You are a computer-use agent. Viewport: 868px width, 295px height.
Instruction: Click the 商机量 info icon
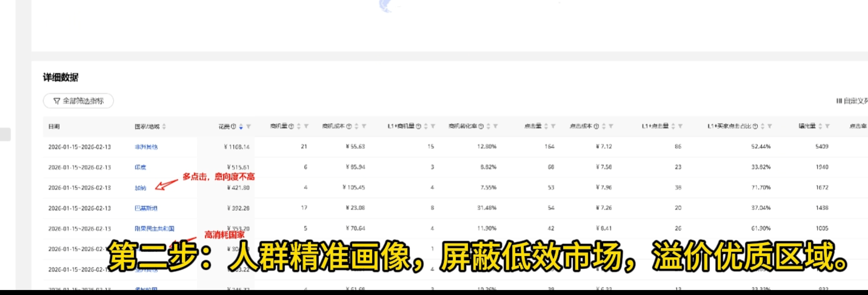pos(291,126)
